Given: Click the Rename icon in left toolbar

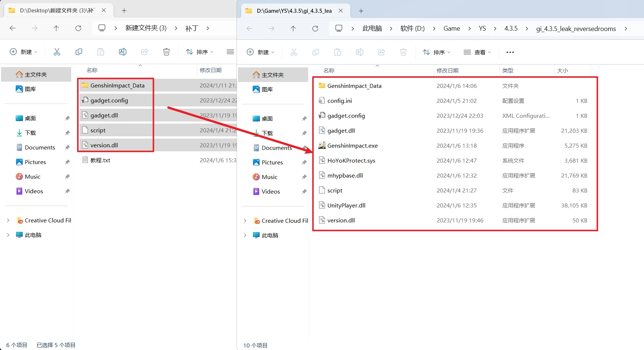Looking at the screenshot, I should pos(123,52).
